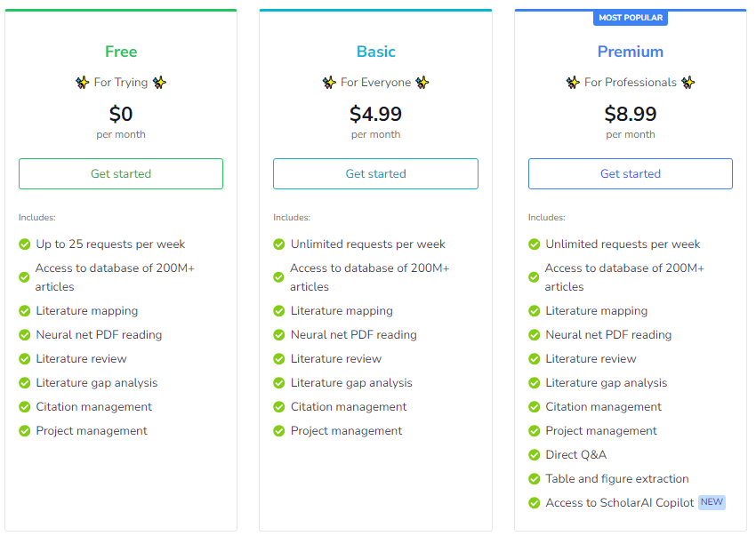Click the check icon next to Up to 25 requests per week
The width and height of the screenshot is (756, 536).
click(x=24, y=244)
